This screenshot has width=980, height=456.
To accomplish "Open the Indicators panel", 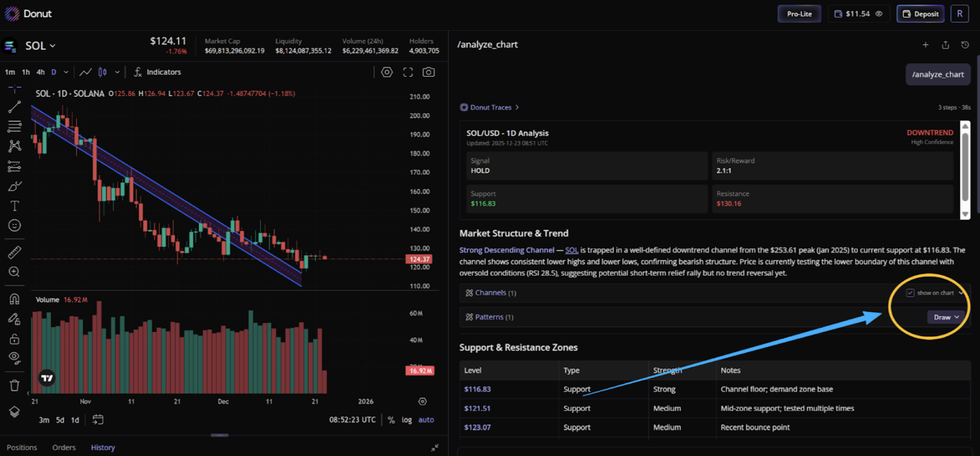I will (157, 72).
